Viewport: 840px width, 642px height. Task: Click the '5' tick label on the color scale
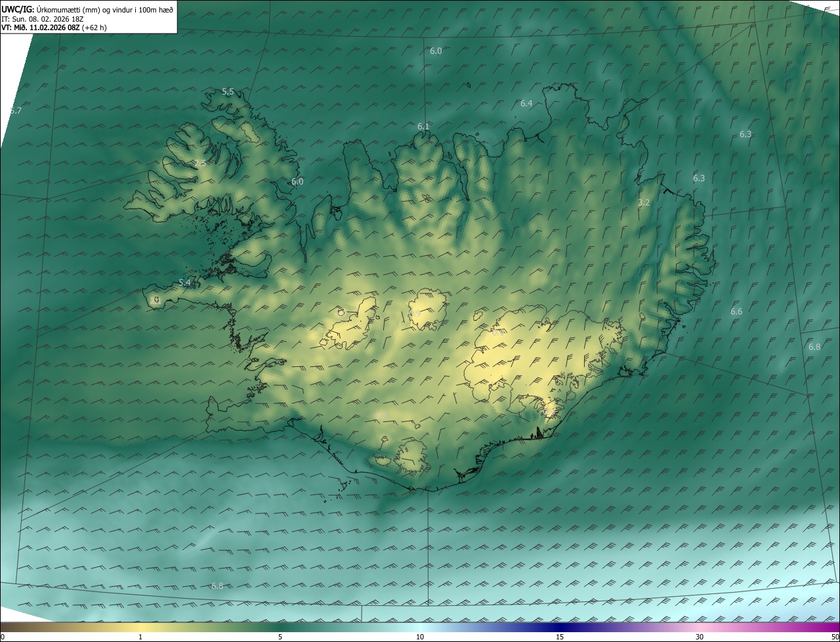[x=280, y=637]
